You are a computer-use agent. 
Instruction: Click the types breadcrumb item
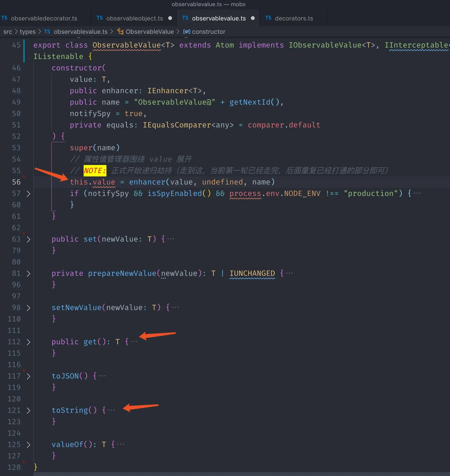(27, 31)
